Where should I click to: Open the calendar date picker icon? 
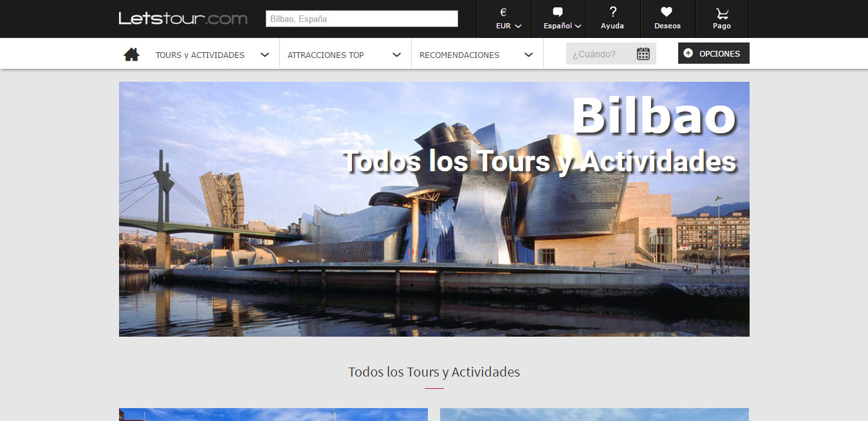click(643, 54)
